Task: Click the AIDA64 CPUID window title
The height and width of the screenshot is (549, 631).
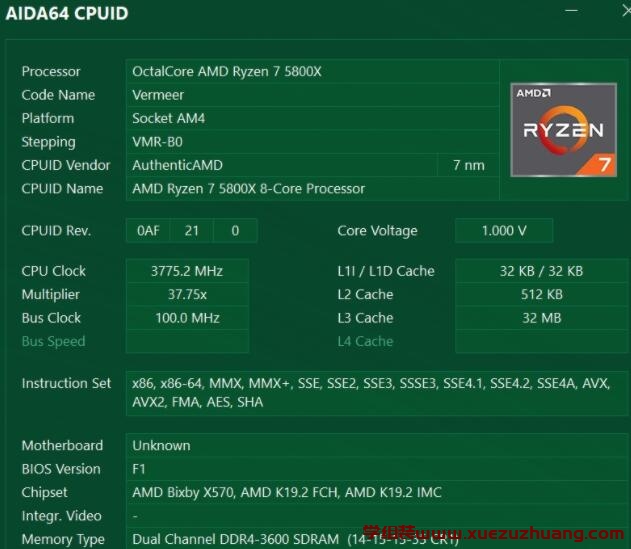Action: (67, 13)
